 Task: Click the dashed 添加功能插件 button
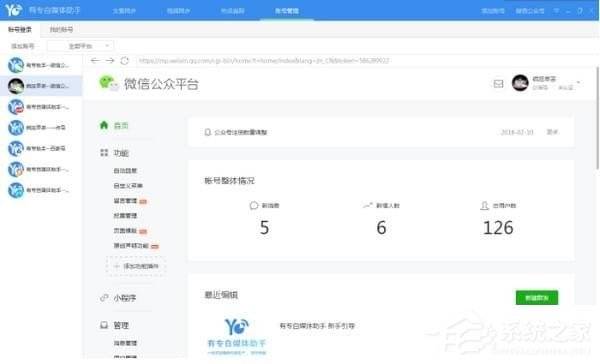pos(136,266)
